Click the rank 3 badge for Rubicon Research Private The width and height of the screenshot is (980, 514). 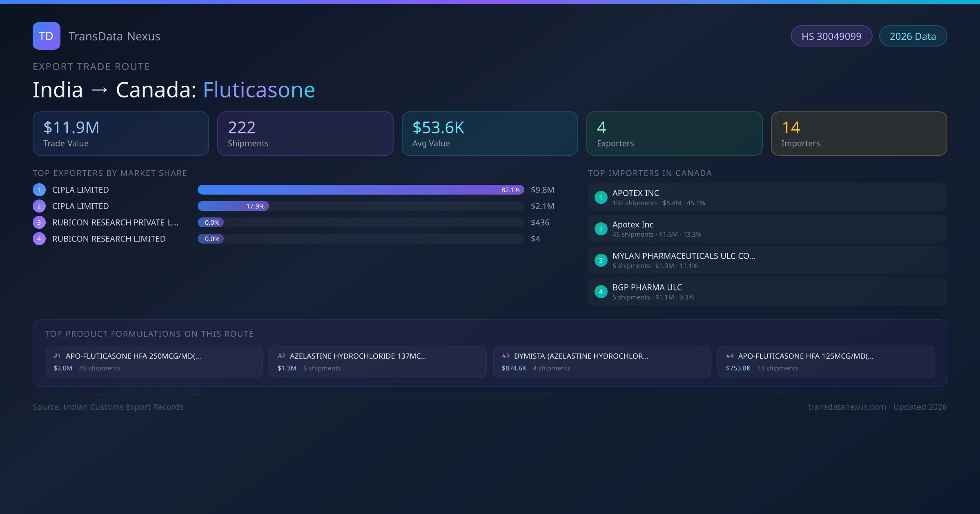[39, 222]
